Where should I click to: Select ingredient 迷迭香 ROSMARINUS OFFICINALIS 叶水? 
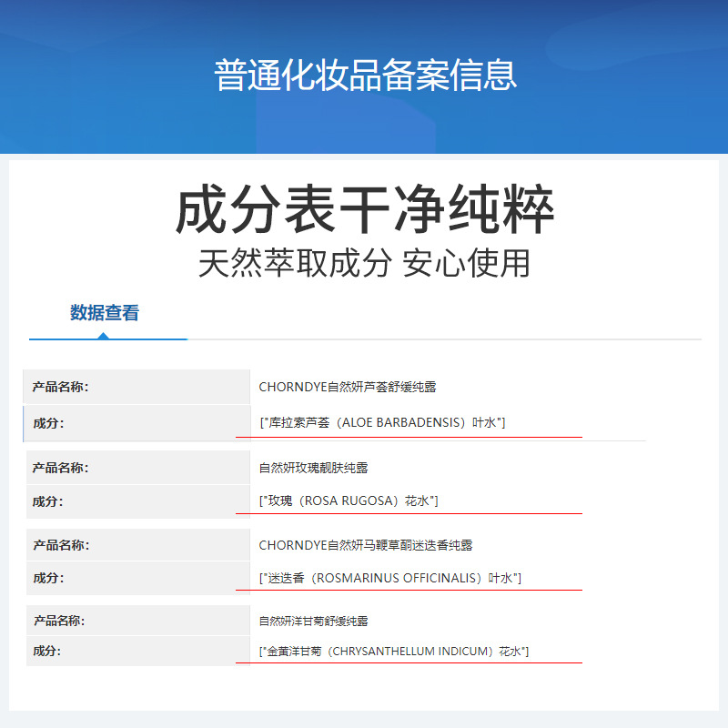390,578
